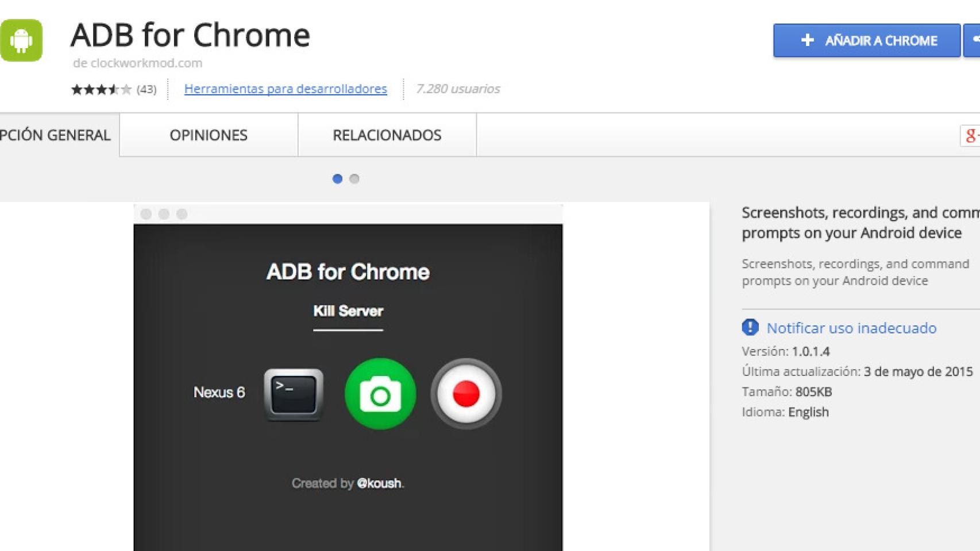Click the Google+ button
The image size is (980, 551).
click(970, 135)
